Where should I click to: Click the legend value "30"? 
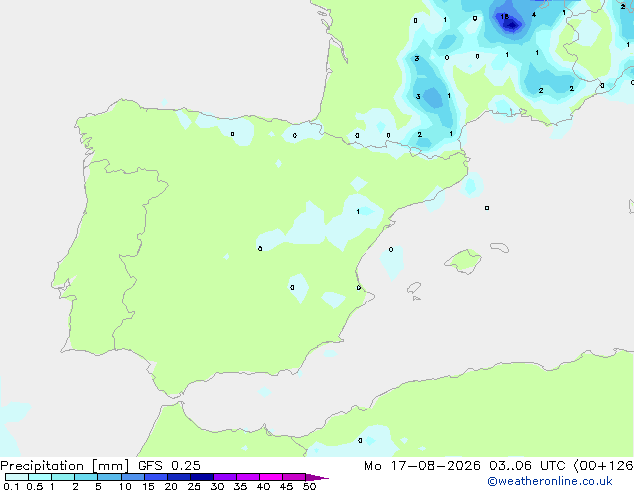(217, 486)
